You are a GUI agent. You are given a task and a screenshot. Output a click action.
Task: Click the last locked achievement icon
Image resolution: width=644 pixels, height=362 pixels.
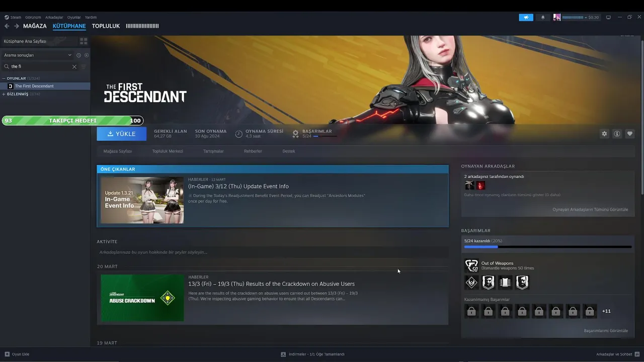590,311
